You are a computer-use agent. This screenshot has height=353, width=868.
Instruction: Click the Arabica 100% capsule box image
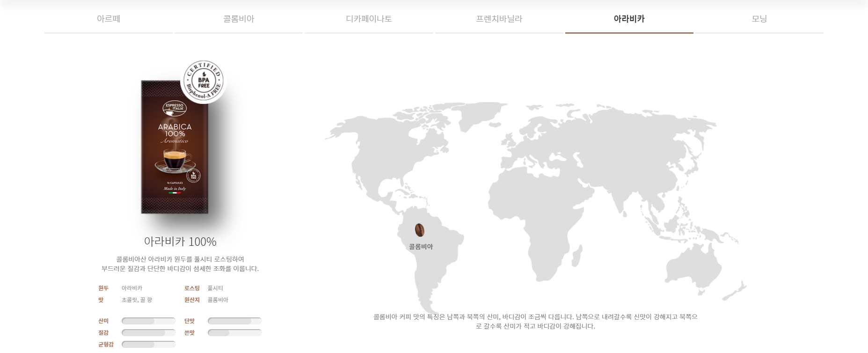tap(175, 147)
